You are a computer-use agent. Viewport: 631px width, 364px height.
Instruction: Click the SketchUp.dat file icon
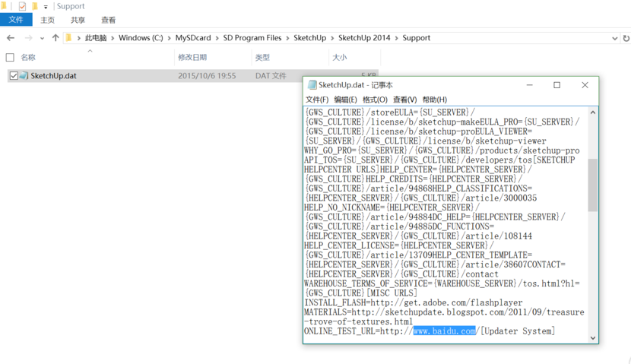click(24, 76)
